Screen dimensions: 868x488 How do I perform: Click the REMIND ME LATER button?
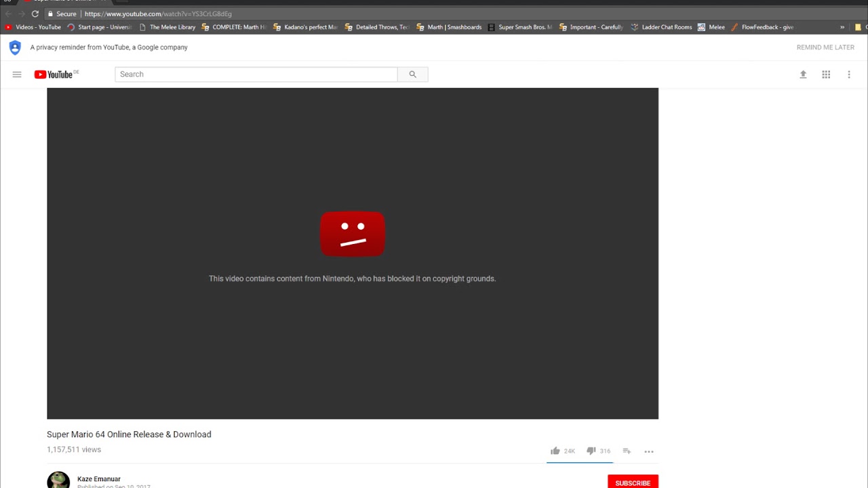tap(825, 47)
